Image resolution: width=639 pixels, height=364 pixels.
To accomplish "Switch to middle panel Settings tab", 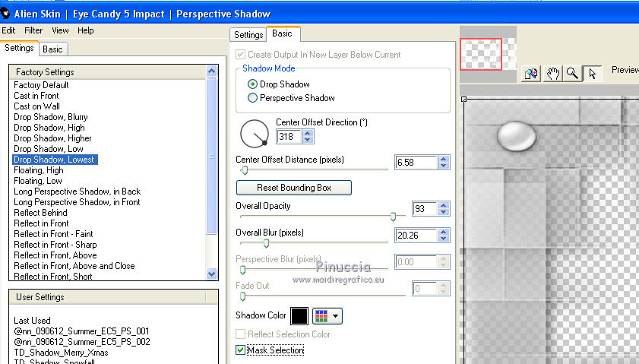I will click(248, 35).
